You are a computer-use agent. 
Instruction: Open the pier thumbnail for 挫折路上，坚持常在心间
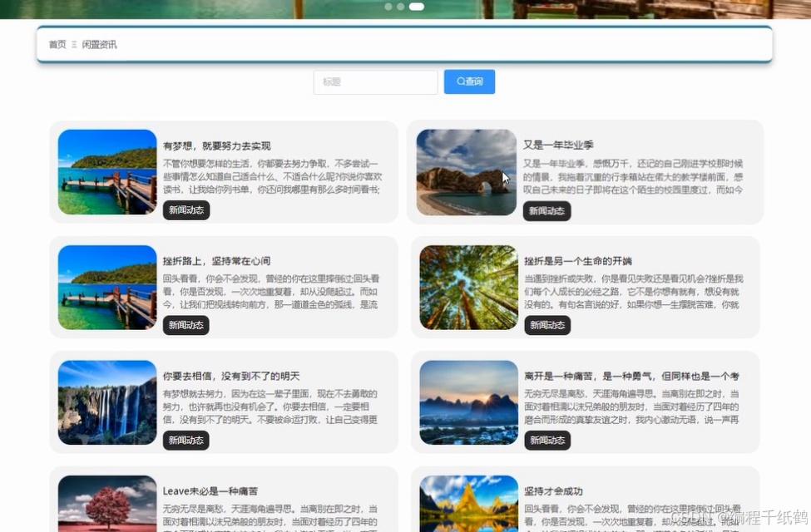click(x=107, y=288)
